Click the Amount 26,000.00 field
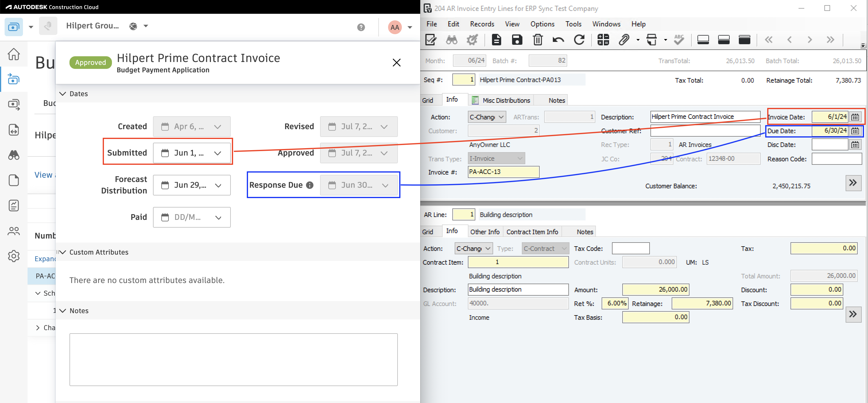Screen dimensions: 868x403 point(655,289)
